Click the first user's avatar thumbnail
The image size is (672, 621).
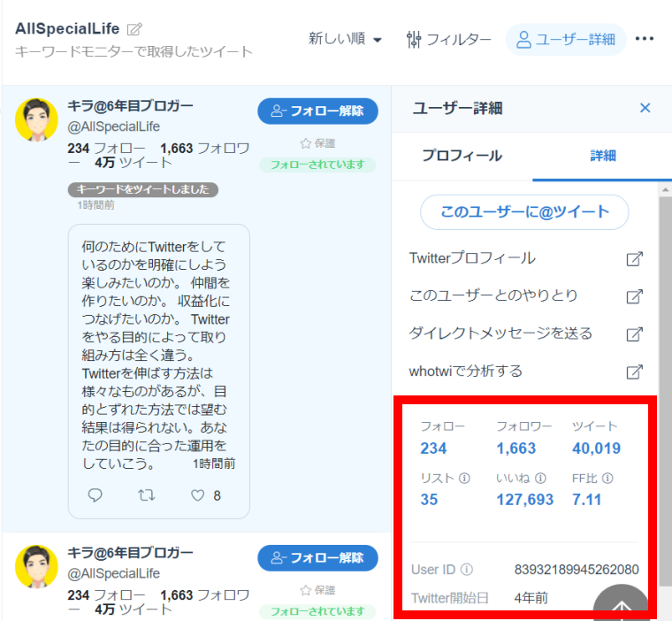coord(37,119)
